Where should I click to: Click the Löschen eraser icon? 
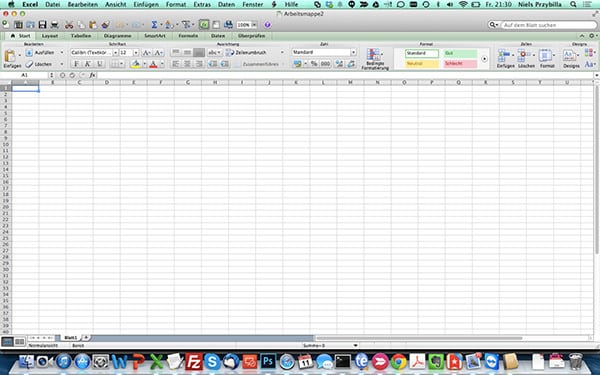tap(29, 64)
